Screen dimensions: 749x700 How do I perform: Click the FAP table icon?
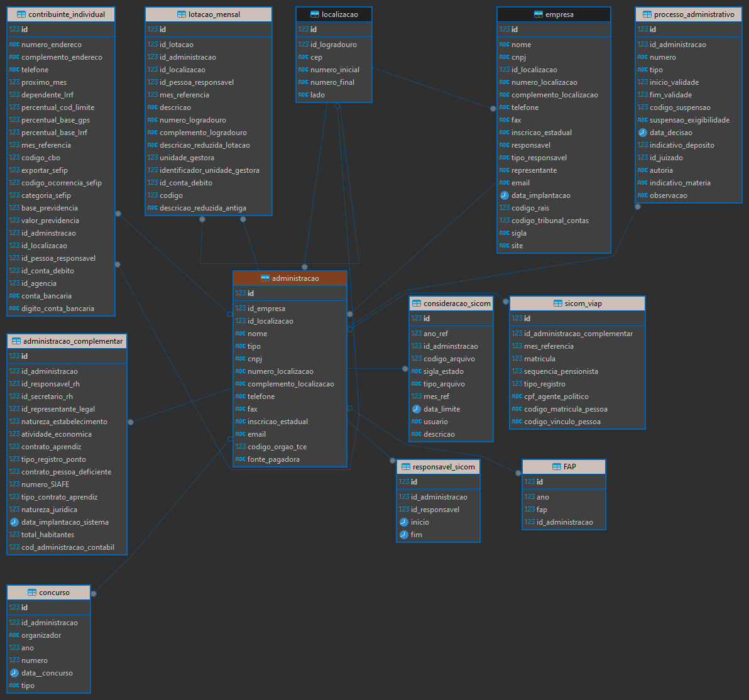point(557,467)
